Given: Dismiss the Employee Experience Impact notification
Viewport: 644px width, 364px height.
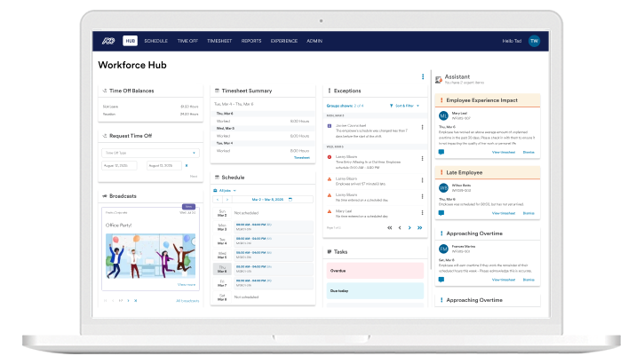Looking at the screenshot, I should 529,153.
